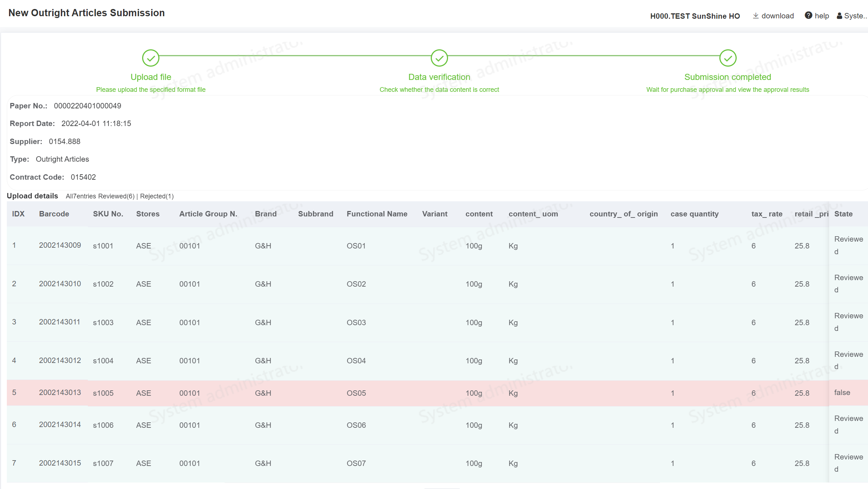Filter entries by Reviewed(6)
The width and height of the screenshot is (868, 489).
tap(116, 196)
